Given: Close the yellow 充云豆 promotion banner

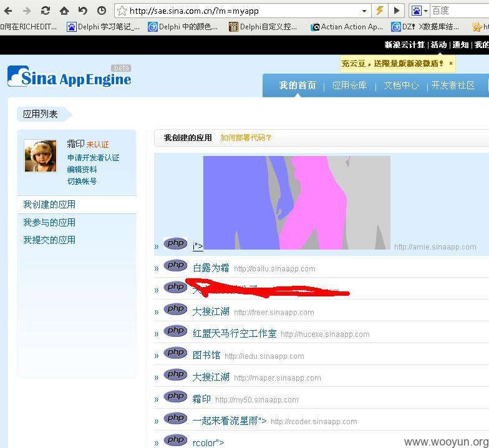Looking at the screenshot, I should click(x=450, y=64).
